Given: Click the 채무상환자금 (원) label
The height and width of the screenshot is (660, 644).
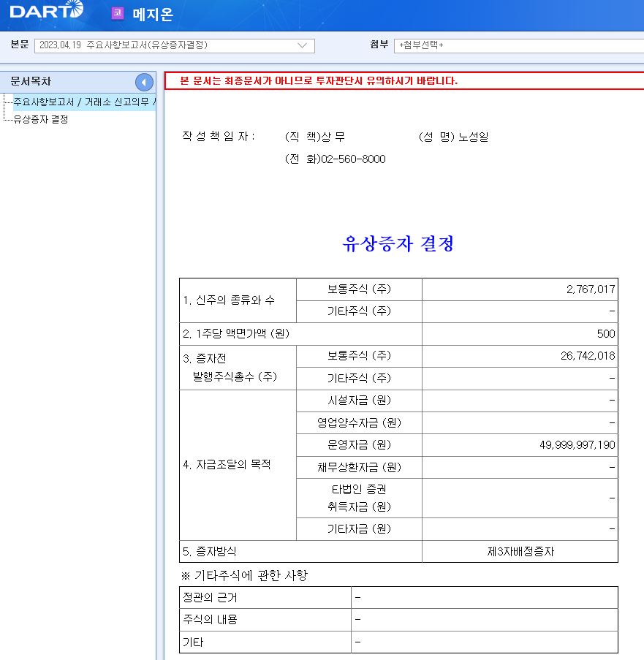Looking at the screenshot, I should tap(359, 467).
